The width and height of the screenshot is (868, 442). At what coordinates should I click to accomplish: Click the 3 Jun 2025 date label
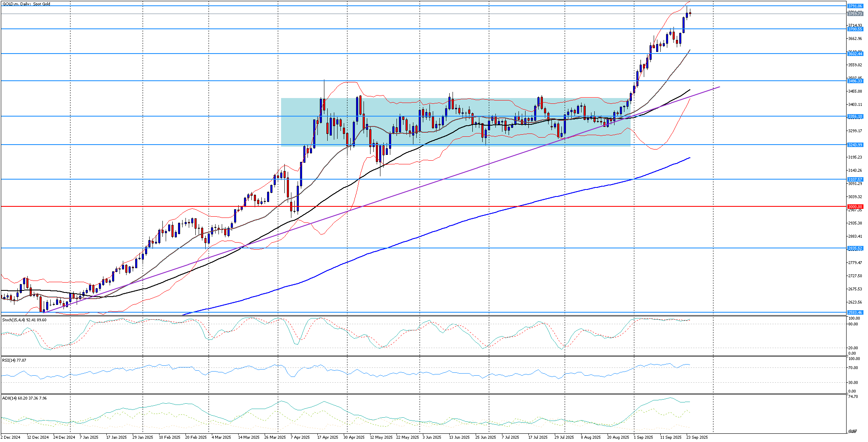[x=432, y=437]
